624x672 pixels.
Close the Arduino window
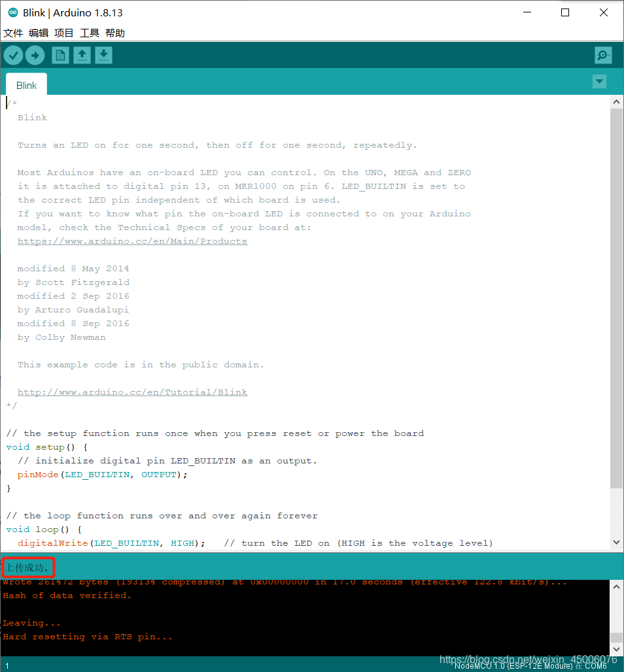tap(604, 12)
